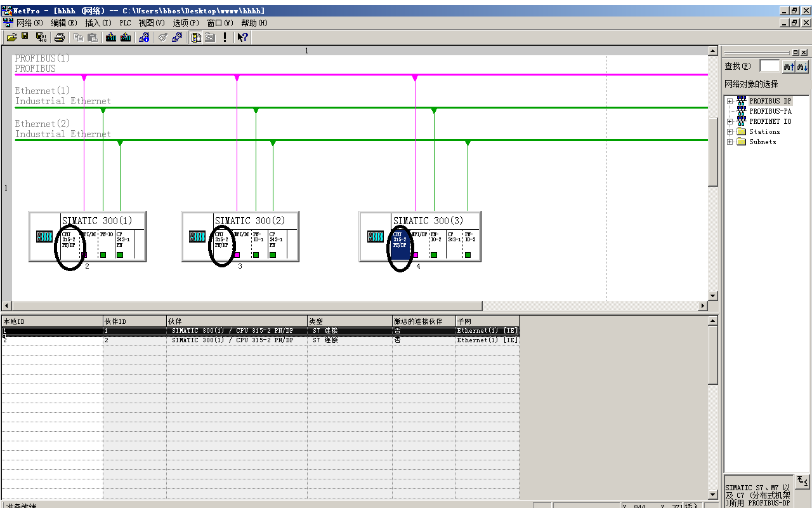Close the catalog panel with X
Viewport: 812px width, 508px height.
[x=804, y=53]
